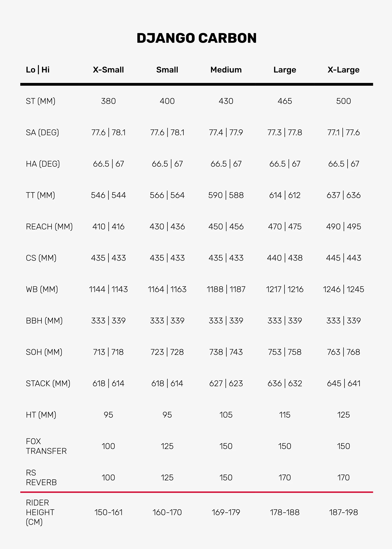The height and width of the screenshot is (549, 392).
Task: Click the Medium rider height 169-179
Action: click(226, 512)
